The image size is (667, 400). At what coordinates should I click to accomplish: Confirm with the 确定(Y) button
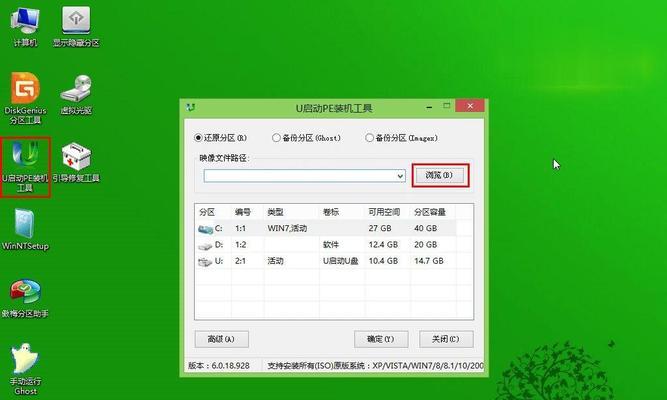(381, 339)
